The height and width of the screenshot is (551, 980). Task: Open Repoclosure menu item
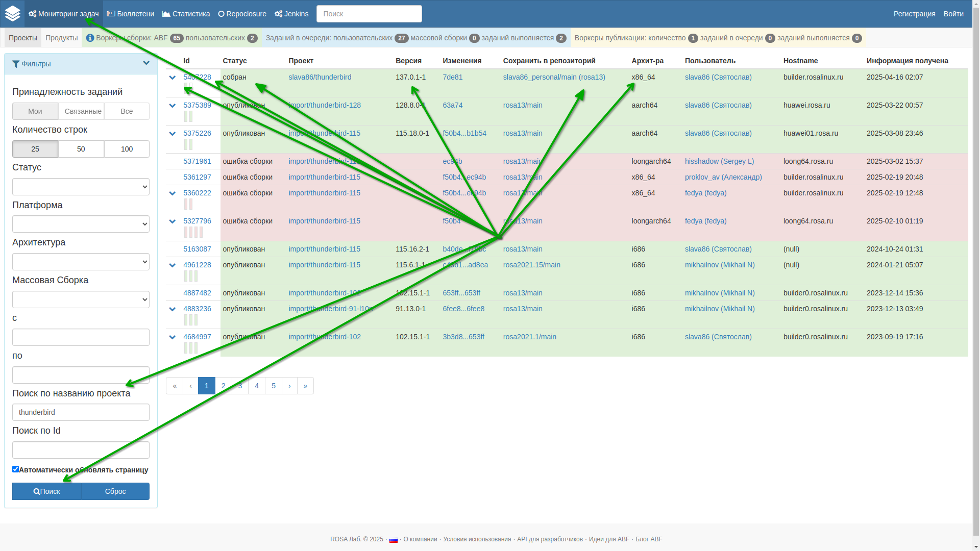point(242,14)
